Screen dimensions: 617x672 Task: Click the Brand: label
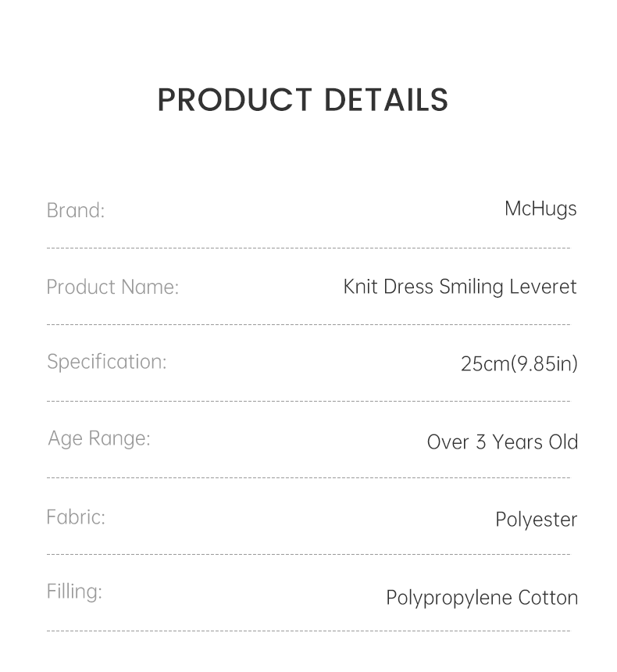coord(76,210)
